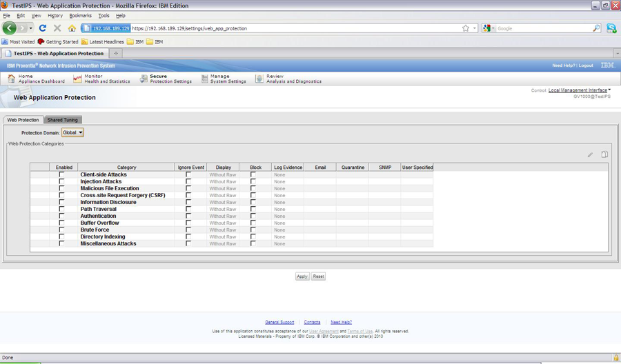The height and width of the screenshot is (364, 621).
Task: Open the Getting Started bookmark
Action: click(58, 41)
